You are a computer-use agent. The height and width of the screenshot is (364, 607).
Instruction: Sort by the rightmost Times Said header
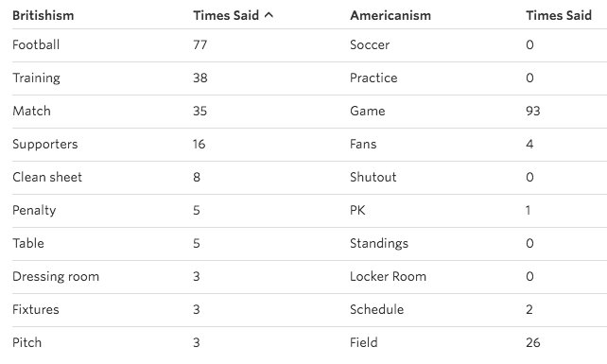(x=558, y=15)
